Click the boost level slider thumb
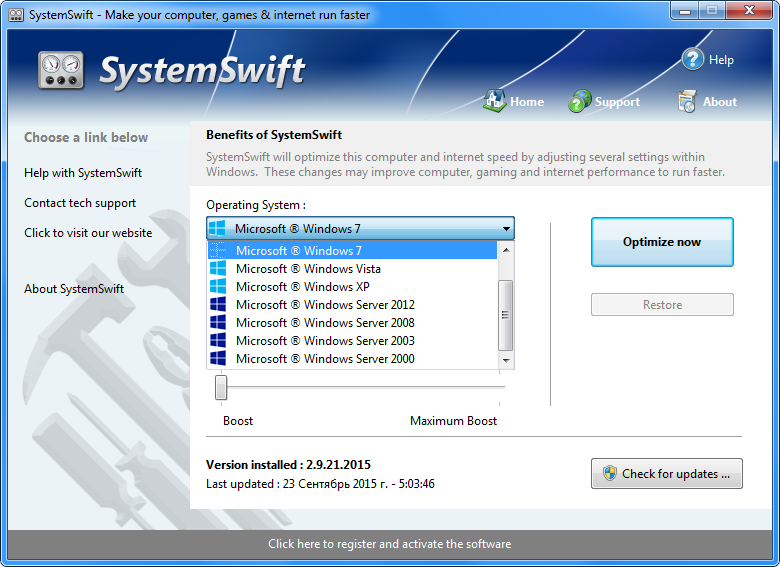 [x=221, y=387]
